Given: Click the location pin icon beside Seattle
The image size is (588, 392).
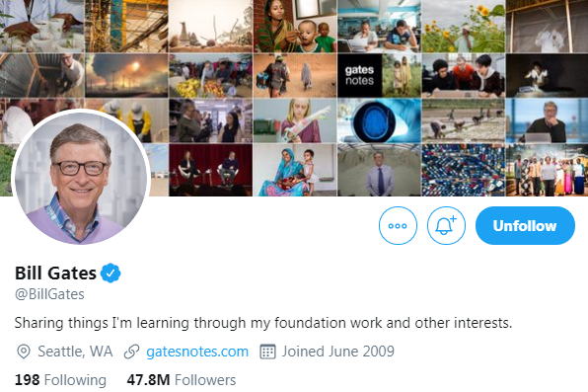Looking at the screenshot, I should pyautogui.click(x=24, y=352).
